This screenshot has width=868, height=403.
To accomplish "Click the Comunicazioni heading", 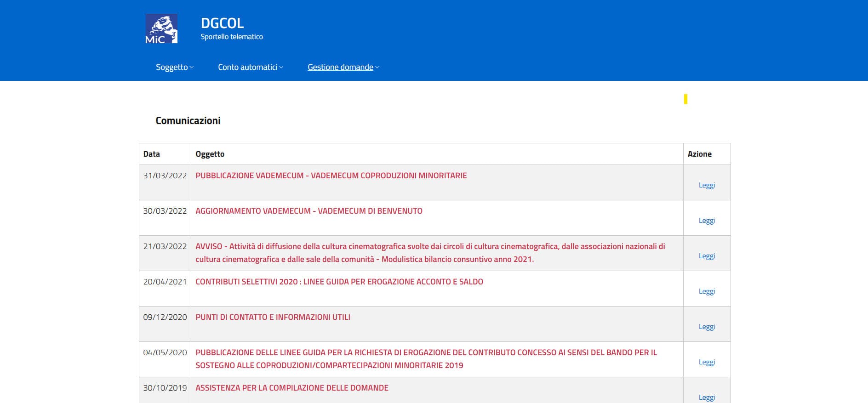I will (188, 120).
